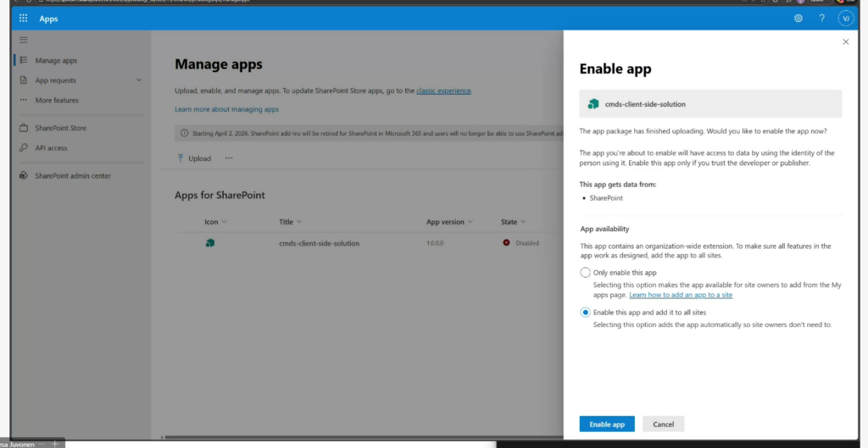
Task: Click the help question mark icon
Action: tap(821, 19)
